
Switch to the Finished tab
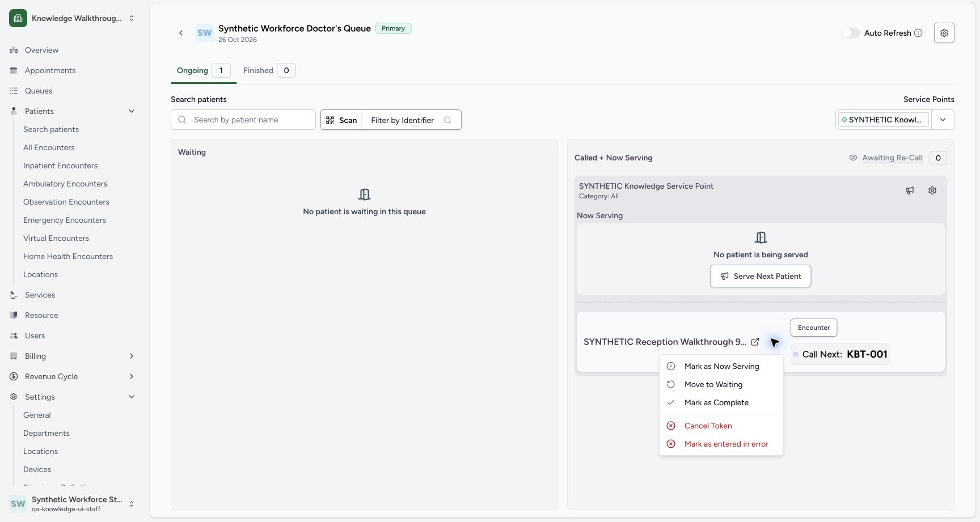pos(269,70)
